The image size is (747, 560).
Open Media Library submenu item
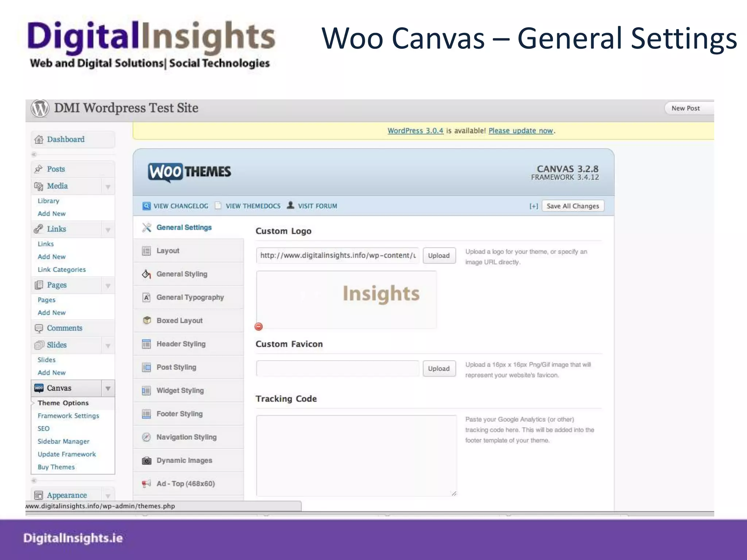[48, 201]
